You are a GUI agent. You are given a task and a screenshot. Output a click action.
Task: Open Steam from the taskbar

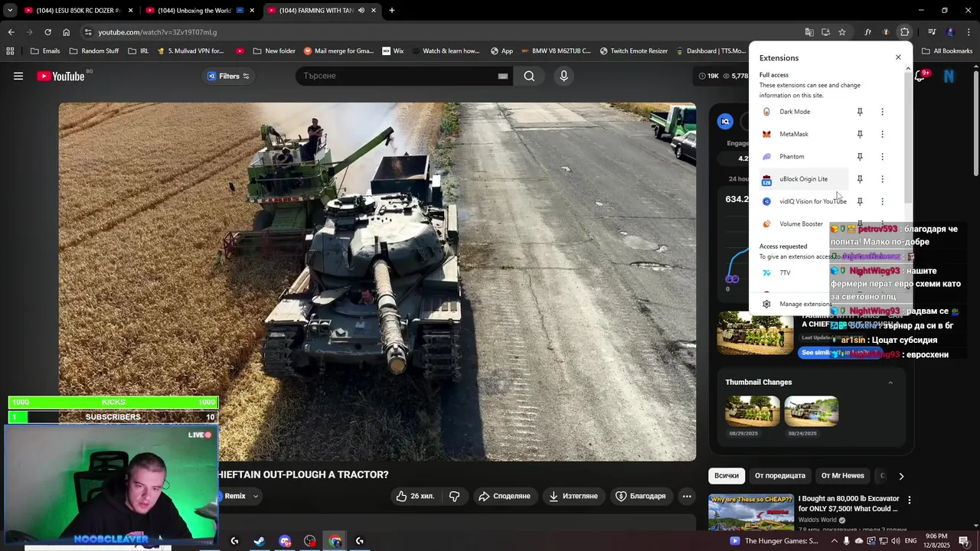point(260,541)
